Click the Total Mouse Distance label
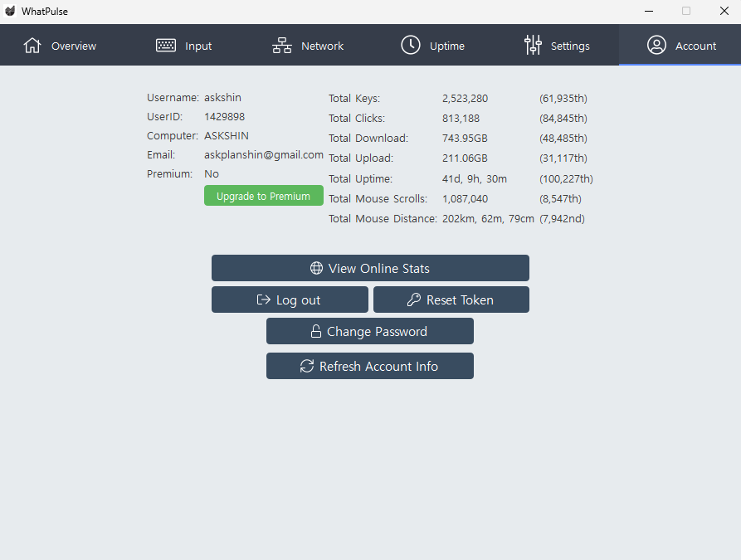The width and height of the screenshot is (741, 560). [x=383, y=218]
